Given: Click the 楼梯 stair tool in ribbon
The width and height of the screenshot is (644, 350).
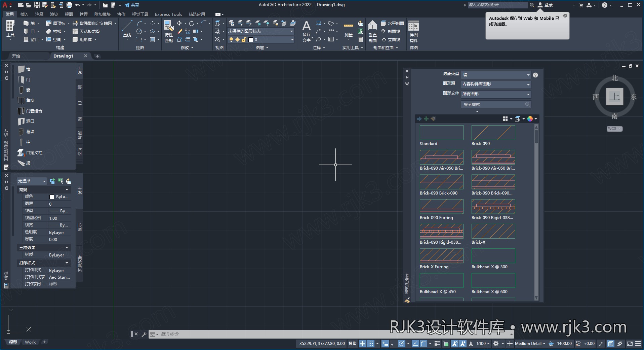Looking at the screenshot, I should coord(54,31).
